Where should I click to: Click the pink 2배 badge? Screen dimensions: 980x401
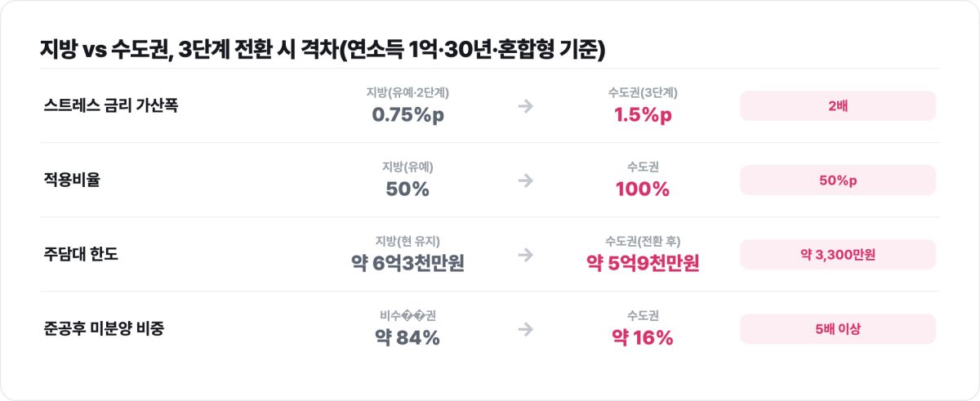[x=838, y=106]
